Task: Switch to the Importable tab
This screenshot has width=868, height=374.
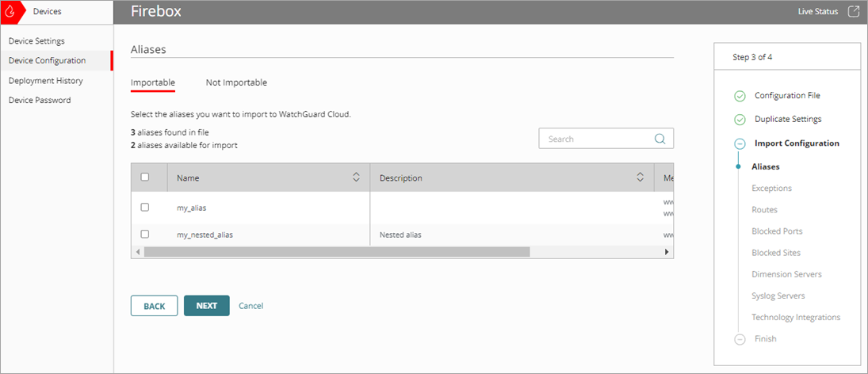Action: click(153, 82)
